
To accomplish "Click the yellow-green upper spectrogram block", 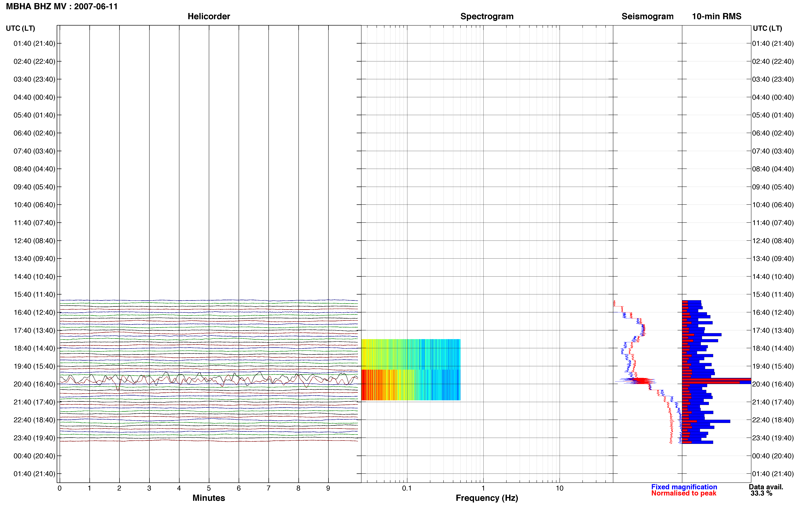I will 410,354.
